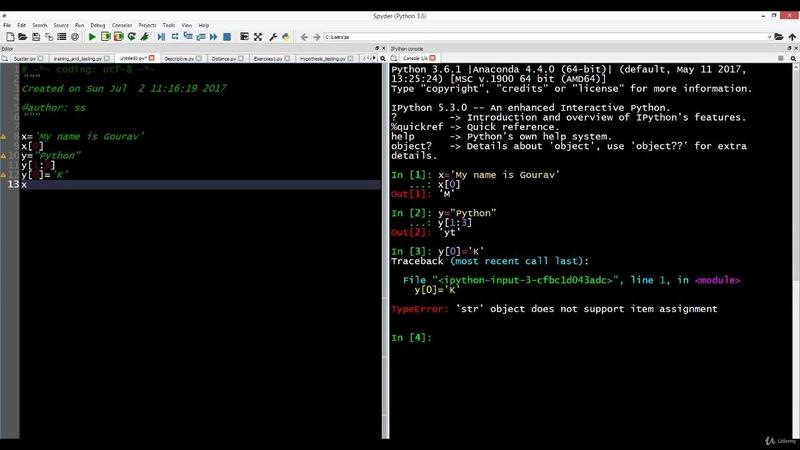Screen dimensions: 800x450
Task: Open the Source menu
Action: tap(61, 25)
